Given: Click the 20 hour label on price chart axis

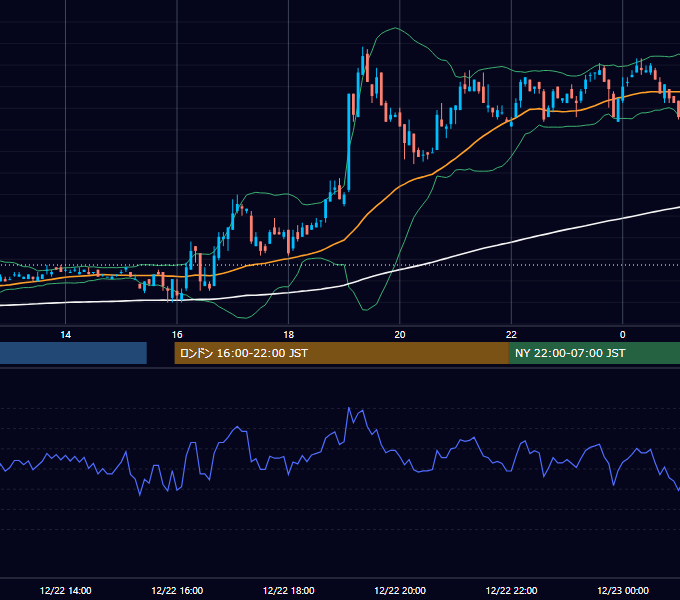Looking at the screenshot, I should pos(400,335).
